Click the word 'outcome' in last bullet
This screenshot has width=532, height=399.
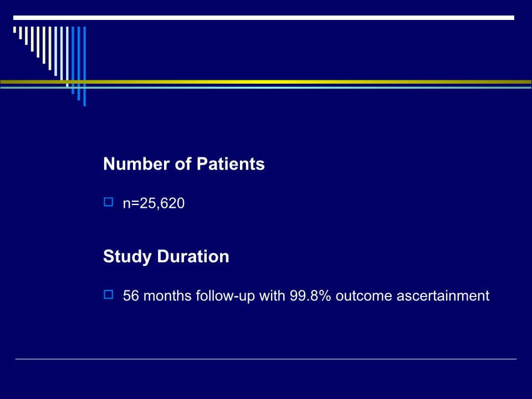364,295
